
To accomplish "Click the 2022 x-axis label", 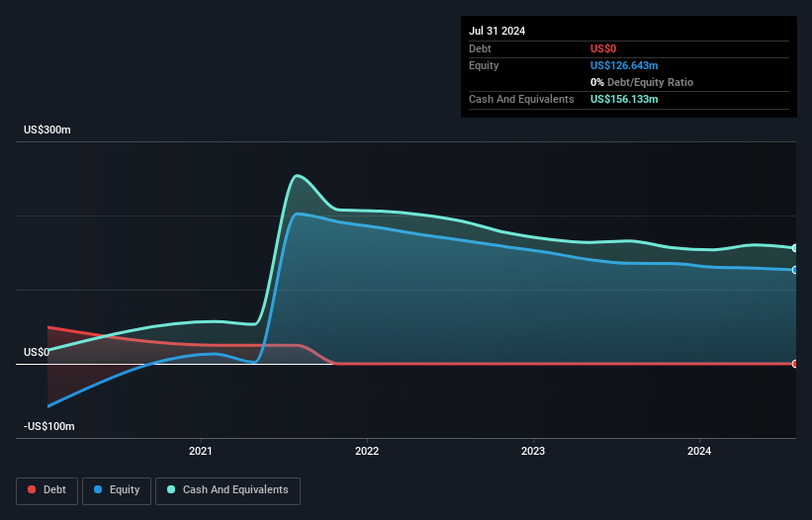I will [367, 451].
